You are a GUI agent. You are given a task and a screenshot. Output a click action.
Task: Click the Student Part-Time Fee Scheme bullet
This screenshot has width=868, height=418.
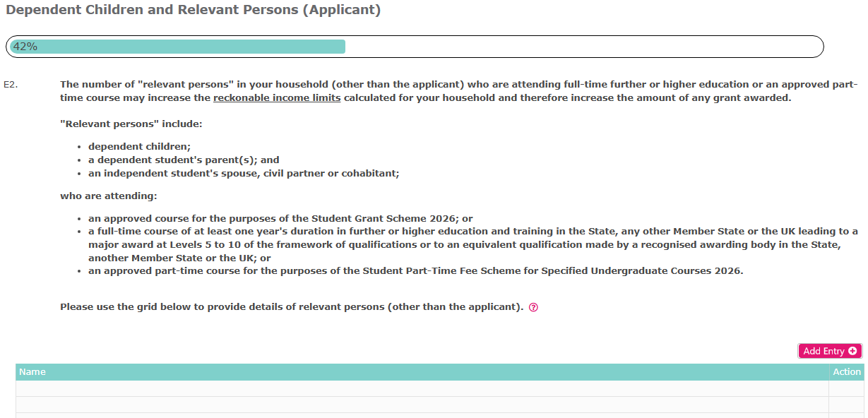(415, 271)
